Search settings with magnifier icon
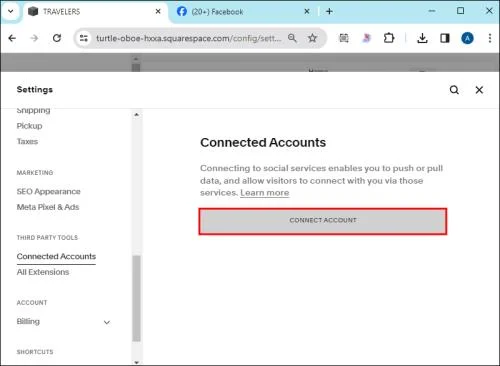This screenshot has height=366, width=500. pyautogui.click(x=454, y=90)
